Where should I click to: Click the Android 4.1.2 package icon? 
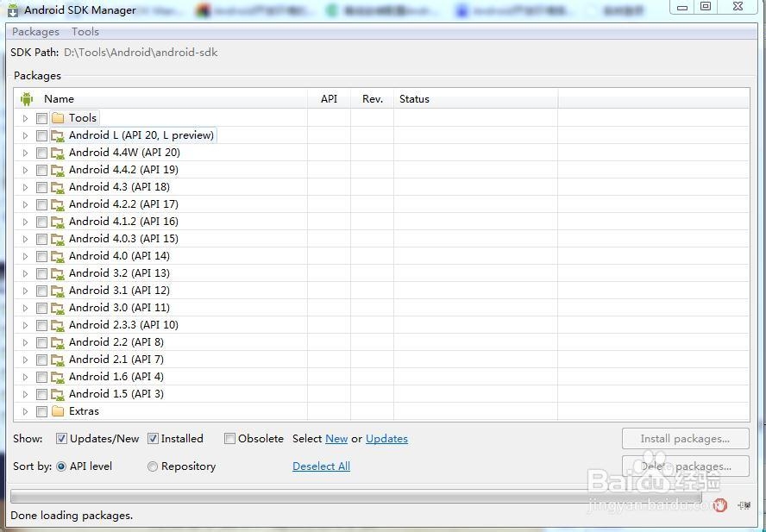click(58, 222)
